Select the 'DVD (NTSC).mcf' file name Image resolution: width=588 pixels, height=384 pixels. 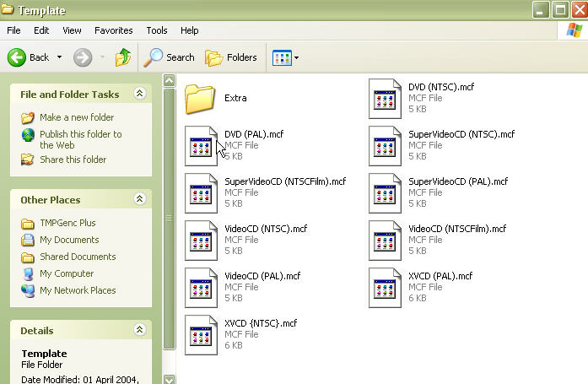[x=441, y=87]
